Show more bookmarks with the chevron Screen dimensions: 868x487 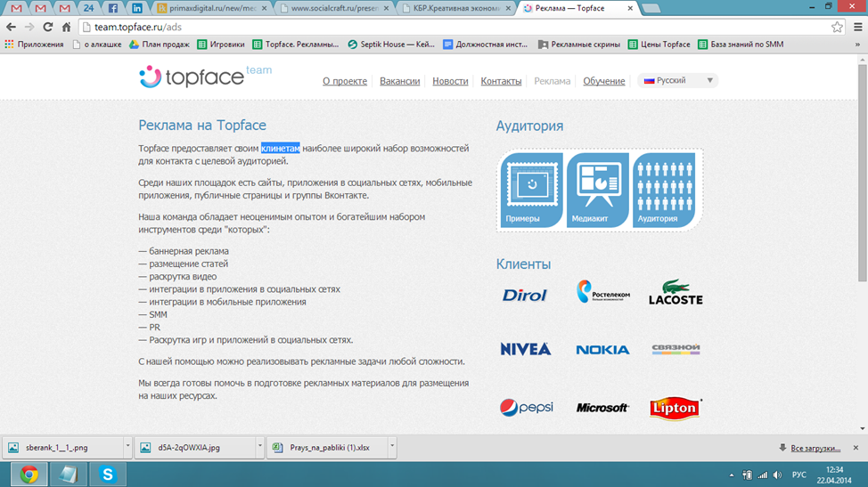[857, 45]
